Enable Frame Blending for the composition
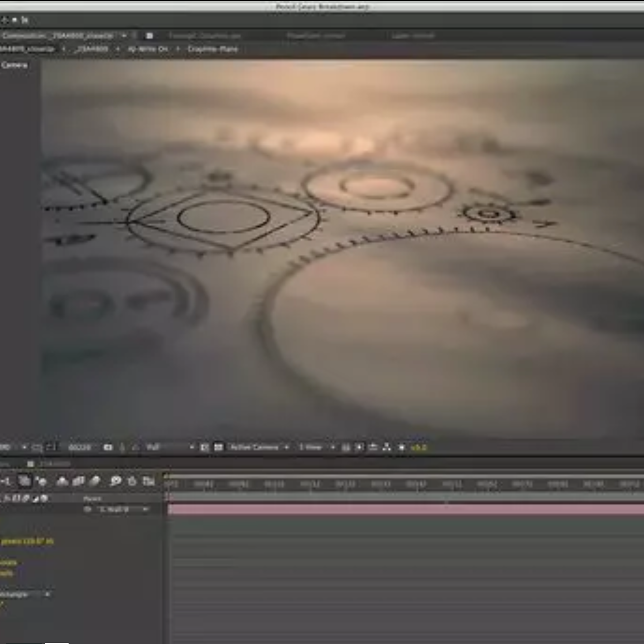 click(78, 481)
